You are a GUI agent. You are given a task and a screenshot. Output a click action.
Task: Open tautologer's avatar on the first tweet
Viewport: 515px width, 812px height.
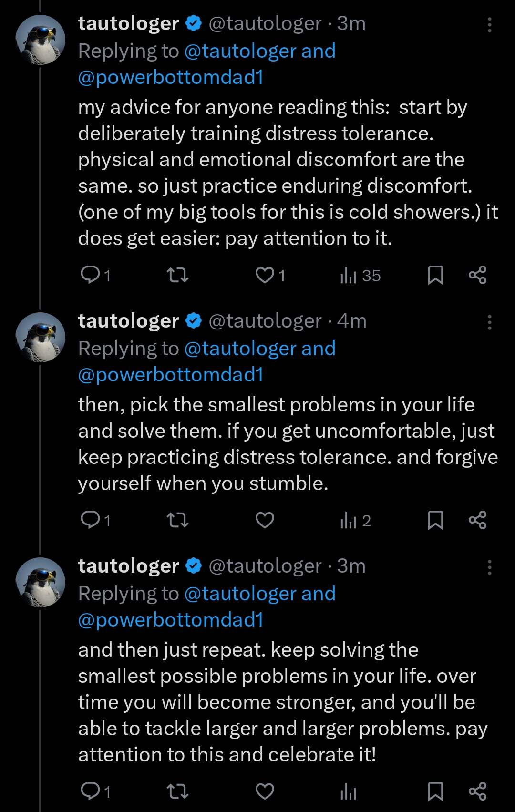(x=41, y=40)
